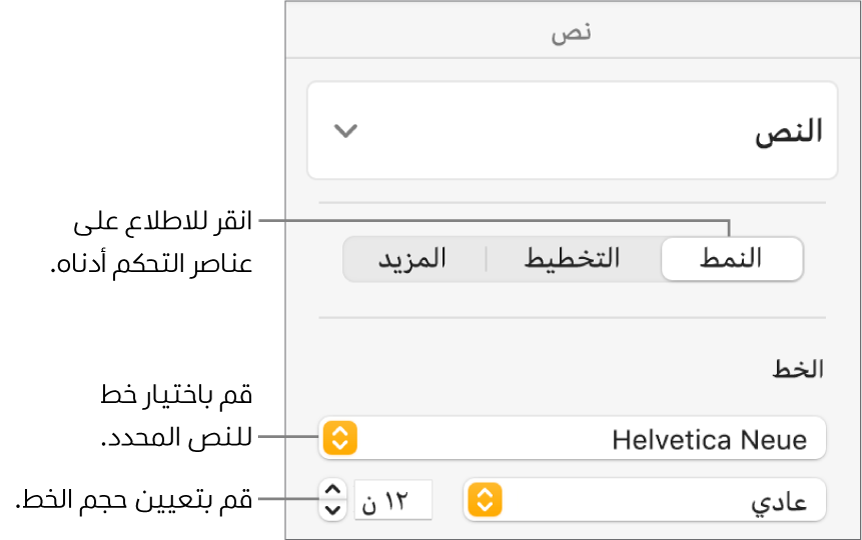
Task: Click the orange arrows icon beside Helvetica Neue
Action: [340, 438]
